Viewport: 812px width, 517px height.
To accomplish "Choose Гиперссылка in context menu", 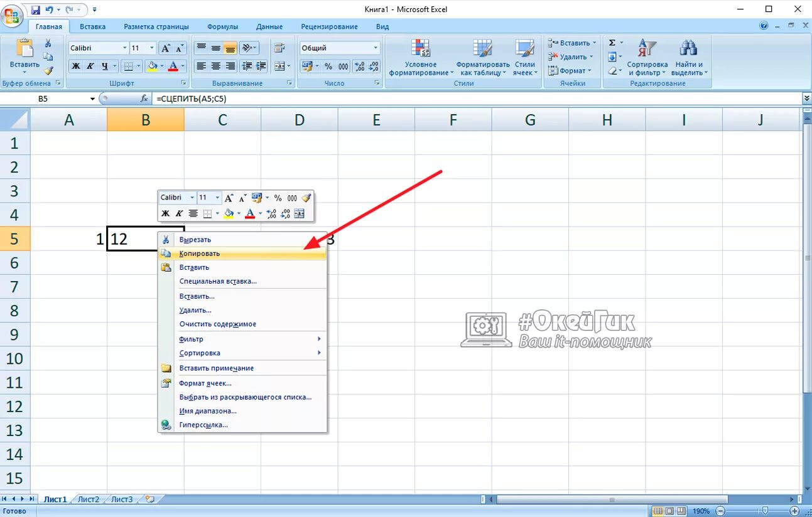I will pyautogui.click(x=242, y=425).
